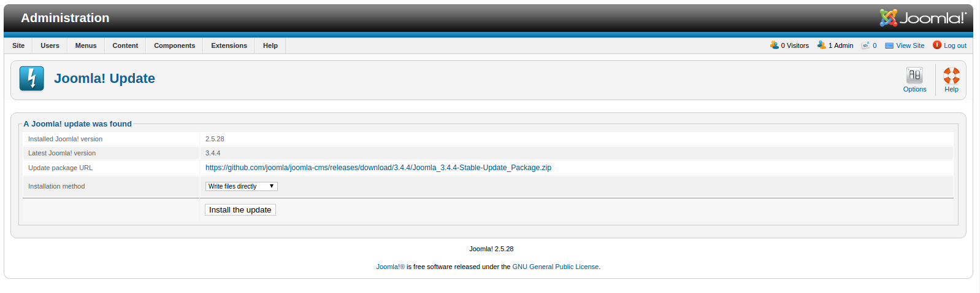This screenshot has height=293, width=980.
Task: Click the 1 Admin text
Action: coord(841,45)
